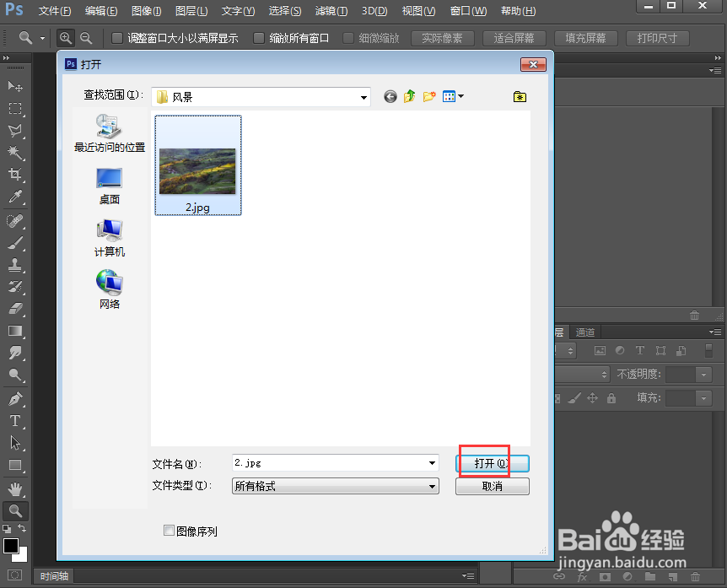Open the timeline panel flyout menu

pyautogui.click(x=468, y=575)
